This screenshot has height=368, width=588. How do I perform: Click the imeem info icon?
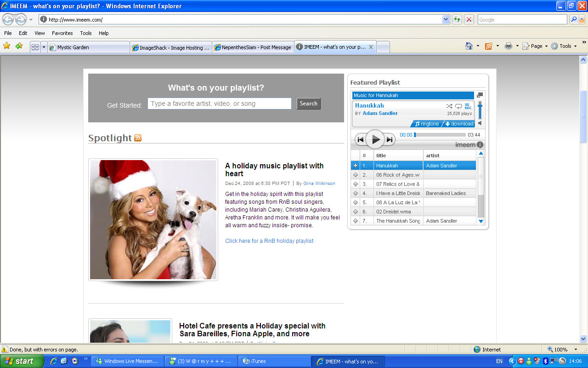(480, 144)
